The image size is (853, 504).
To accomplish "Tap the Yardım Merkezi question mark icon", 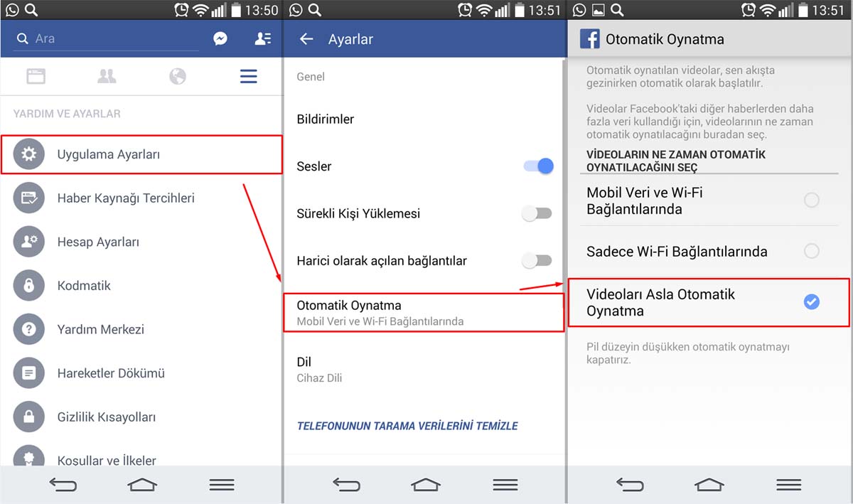I will click(x=28, y=330).
